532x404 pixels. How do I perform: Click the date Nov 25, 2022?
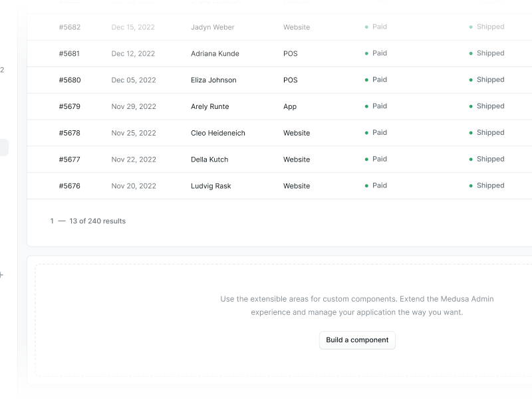click(134, 133)
